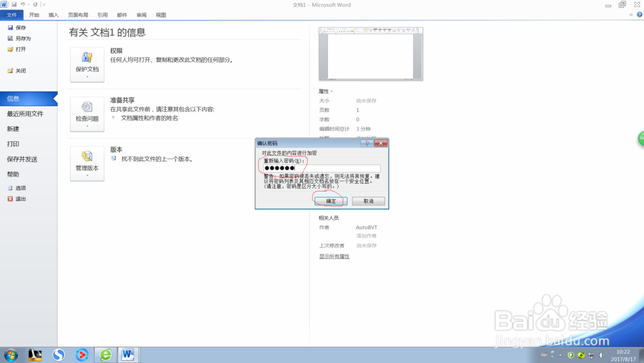Customize quick access toolbar dropdown arrow

coord(44,5)
